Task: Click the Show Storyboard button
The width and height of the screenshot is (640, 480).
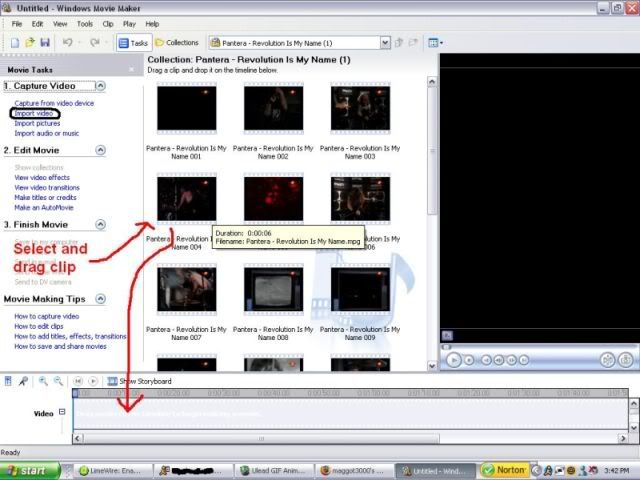Action: pos(139,381)
